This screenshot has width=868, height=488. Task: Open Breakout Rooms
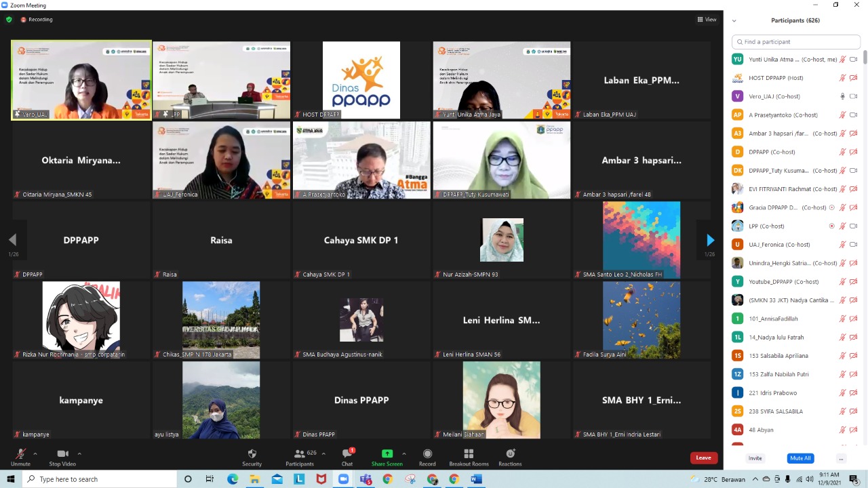(x=469, y=456)
